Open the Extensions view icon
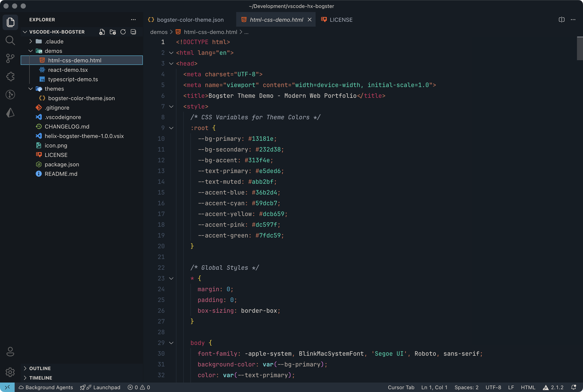583x392 pixels. point(10,77)
